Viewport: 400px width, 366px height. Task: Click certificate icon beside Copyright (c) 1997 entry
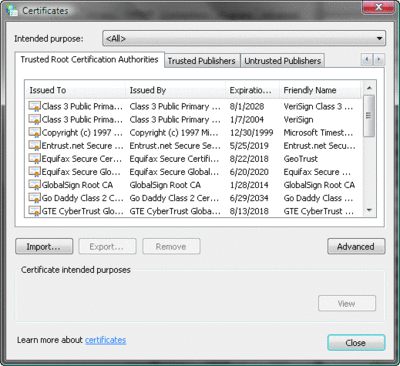tap(34, 133)
